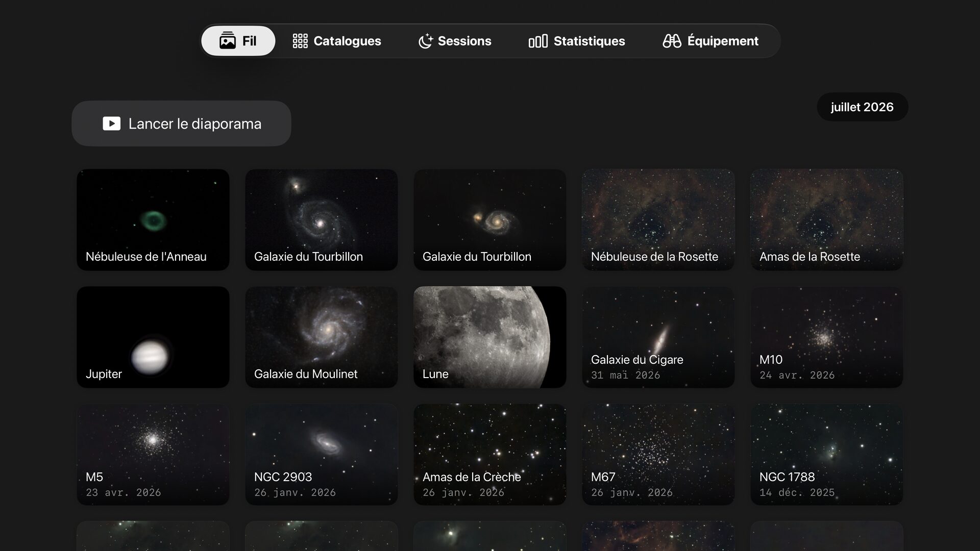The width and height of the screenshot is (980, 551).
Task: Open the Nébuleuse de la Rosette card
Action: pyautogui.click(x=658, y=220)
